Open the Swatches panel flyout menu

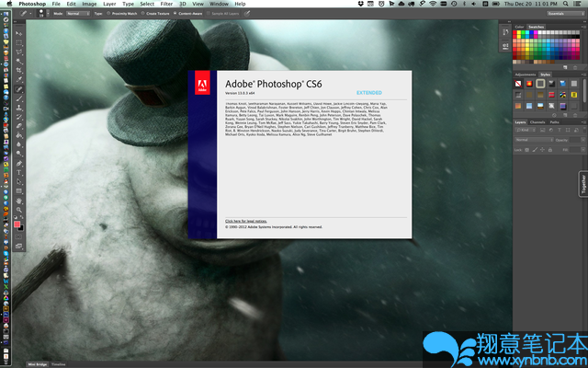coord(584,27)
